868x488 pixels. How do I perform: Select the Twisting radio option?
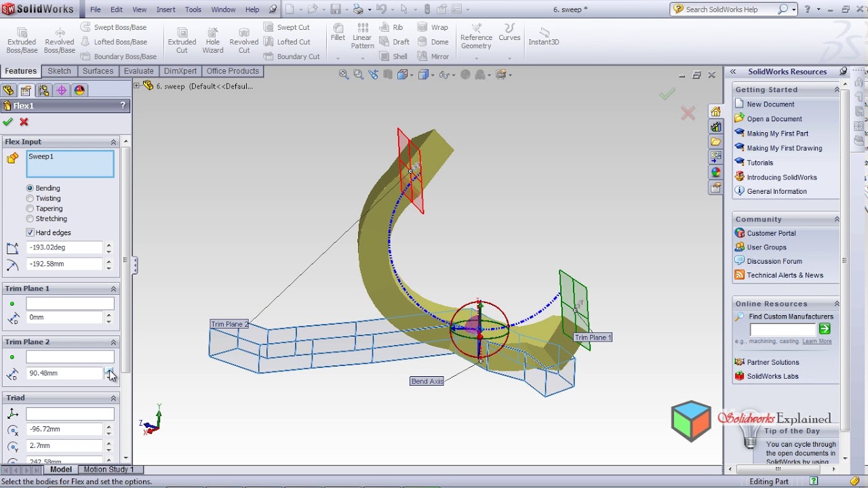pos(30,199)
